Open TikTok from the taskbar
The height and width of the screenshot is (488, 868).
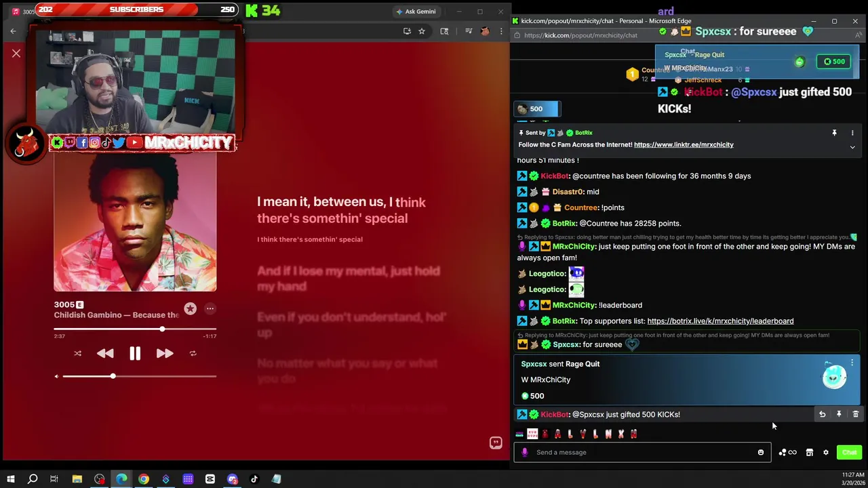coord(254,479)
